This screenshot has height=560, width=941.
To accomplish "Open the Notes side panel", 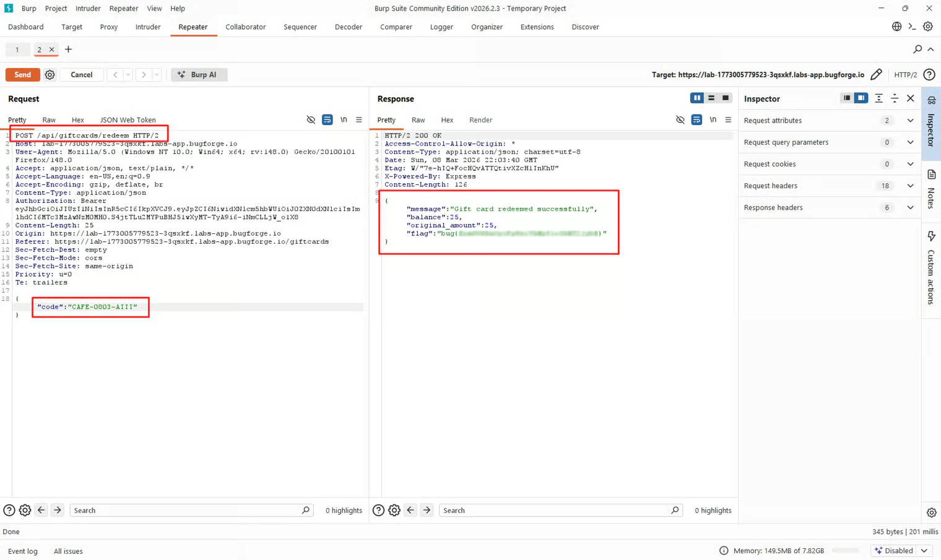I will pyautogui.click(x=931, y=189).
